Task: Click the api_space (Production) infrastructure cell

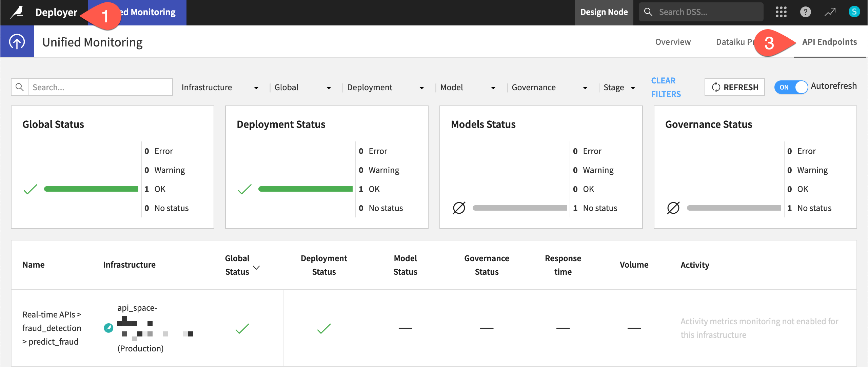Action: pyautogui.click(x=149, y=328)
